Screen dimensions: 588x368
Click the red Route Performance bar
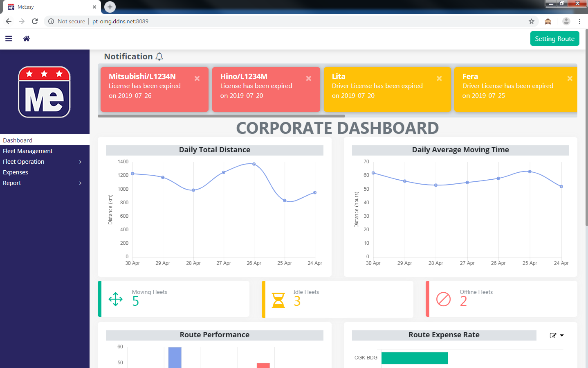[x=263, y=366]
